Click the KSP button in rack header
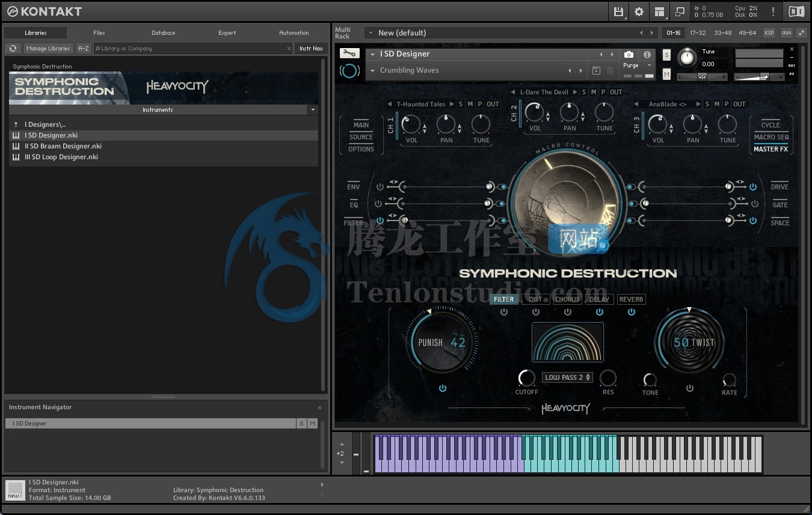The image size is (812, 515). click(x=769, y=33)
